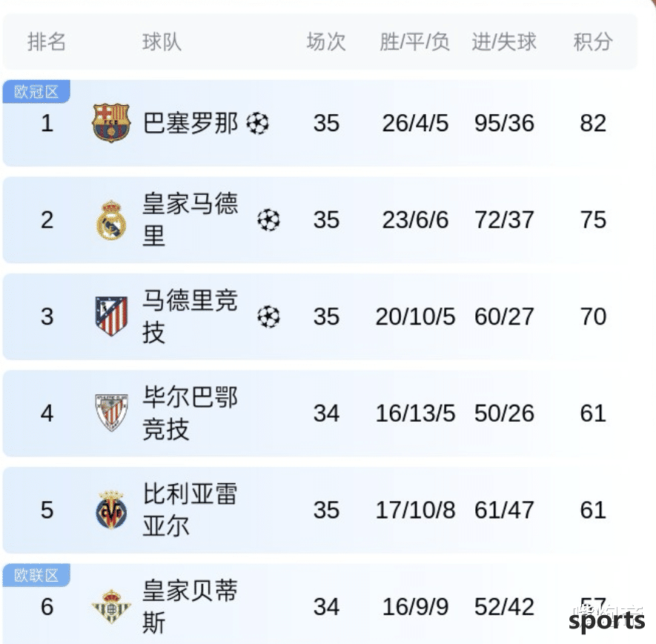Viewport: 656px width, 644px height.
Task: Select the 欧冠区 zone label
Action: (x=36, y=92)
